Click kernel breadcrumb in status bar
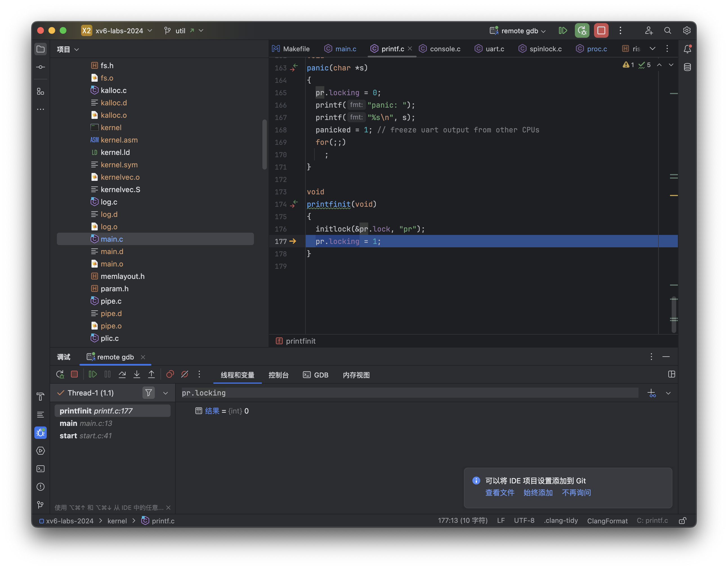The width and height of the screenshot is (728, 569). coord(117,521)
